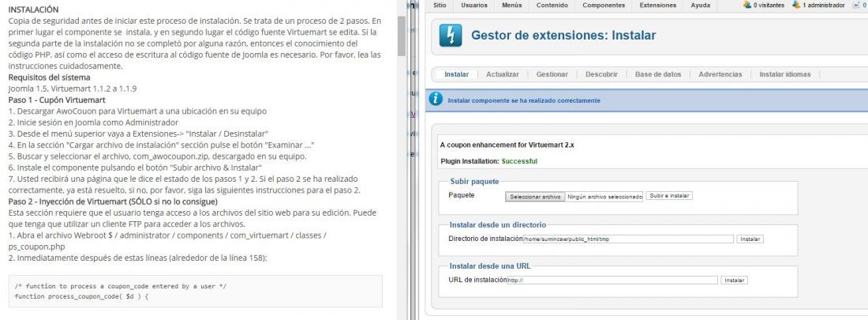Viewport: 868px width, 320px height.
Task: Click the 'Paso 1 - Cupón Virtuemart' heading
Action: point(57,100)
